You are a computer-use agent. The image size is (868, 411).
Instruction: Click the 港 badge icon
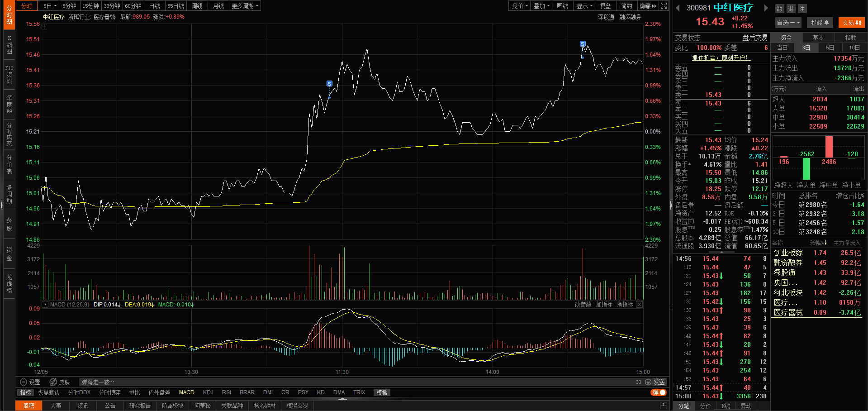(x=791, y=9)
